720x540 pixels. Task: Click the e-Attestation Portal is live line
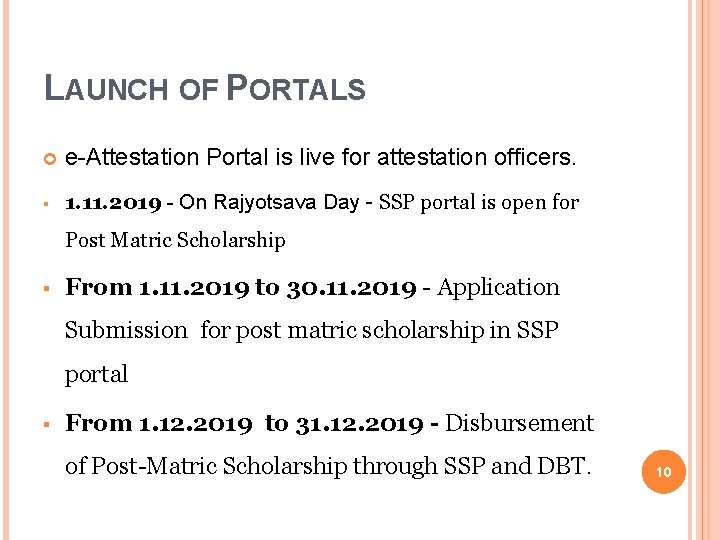(321, 157)
